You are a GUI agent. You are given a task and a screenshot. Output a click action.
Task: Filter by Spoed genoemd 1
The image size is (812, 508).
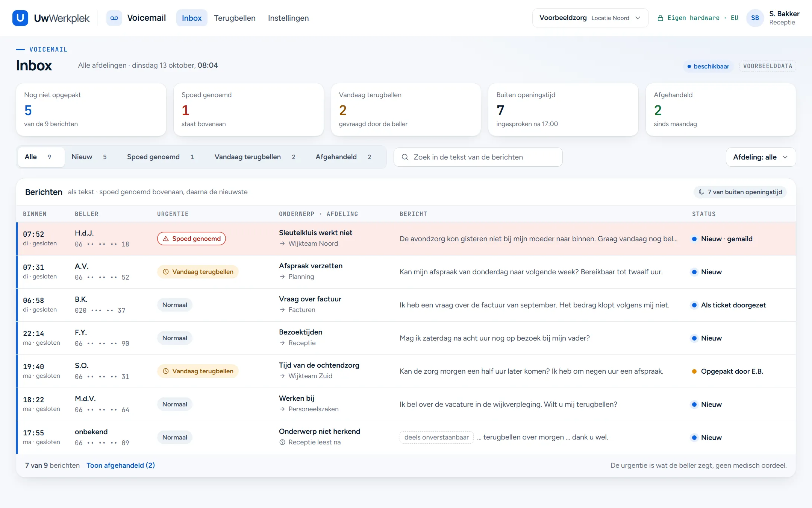coord(161,157)
